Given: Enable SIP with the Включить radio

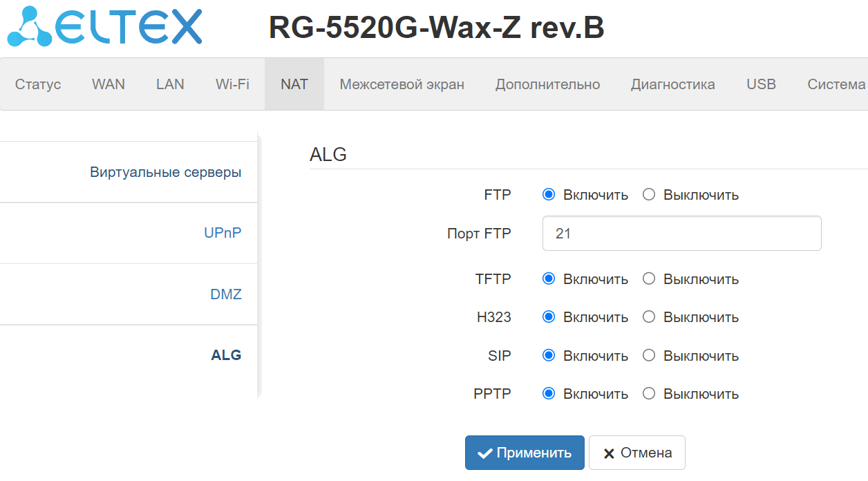Looking at the screenshot, I should tap(549, 356).
